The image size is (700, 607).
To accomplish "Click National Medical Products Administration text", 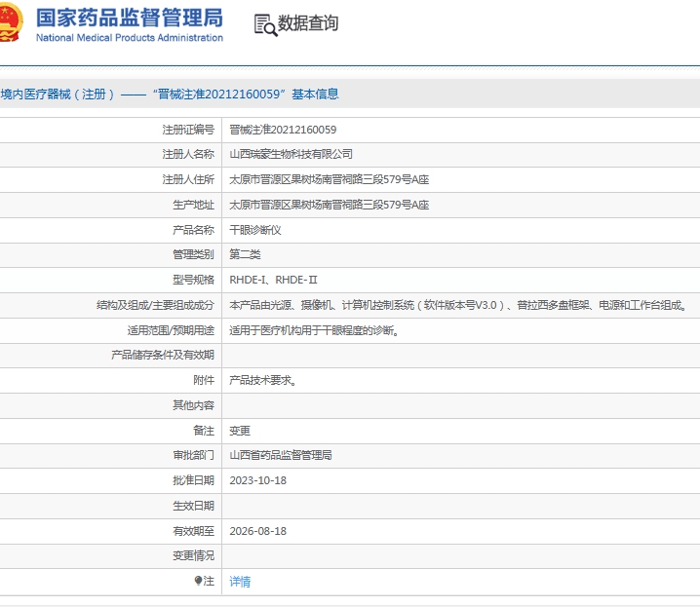I will pos(130,38).
